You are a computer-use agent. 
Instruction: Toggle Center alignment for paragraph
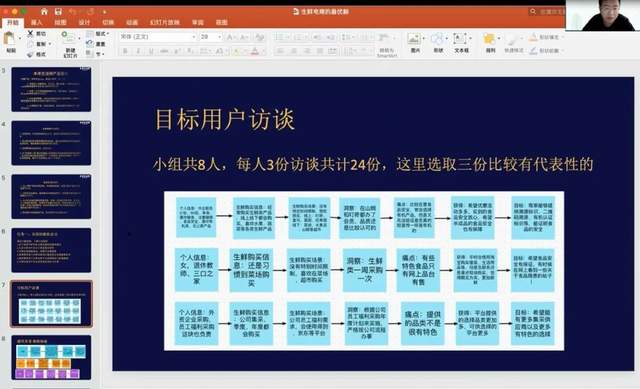click(x=293, y=51)
